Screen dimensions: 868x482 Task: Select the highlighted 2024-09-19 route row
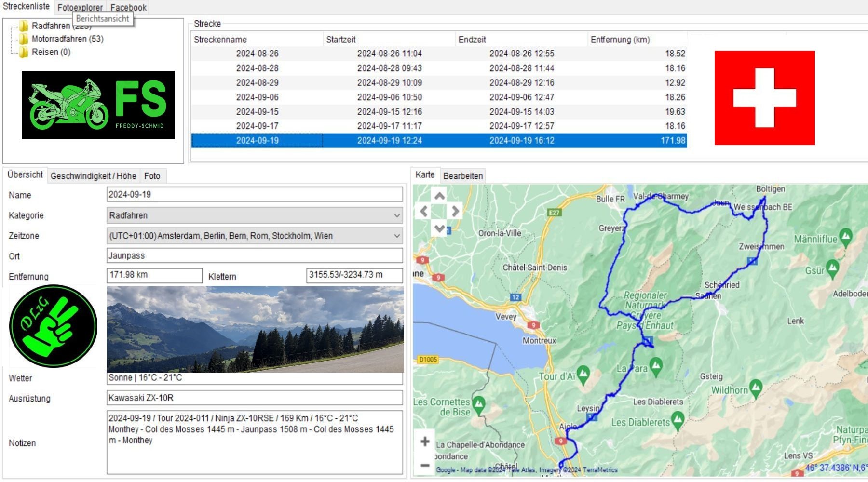click(439, 140)
